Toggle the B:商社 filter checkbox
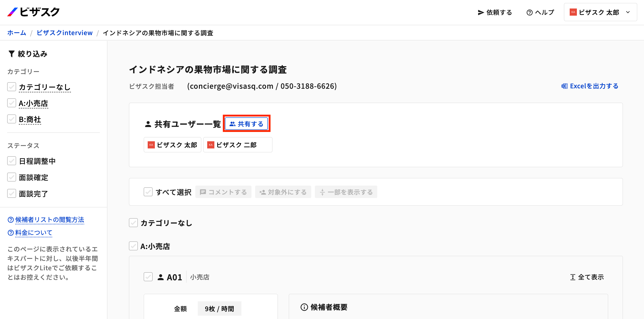This screenshot has height=319, width=644. pyautogui.click(x=11, y=119)
